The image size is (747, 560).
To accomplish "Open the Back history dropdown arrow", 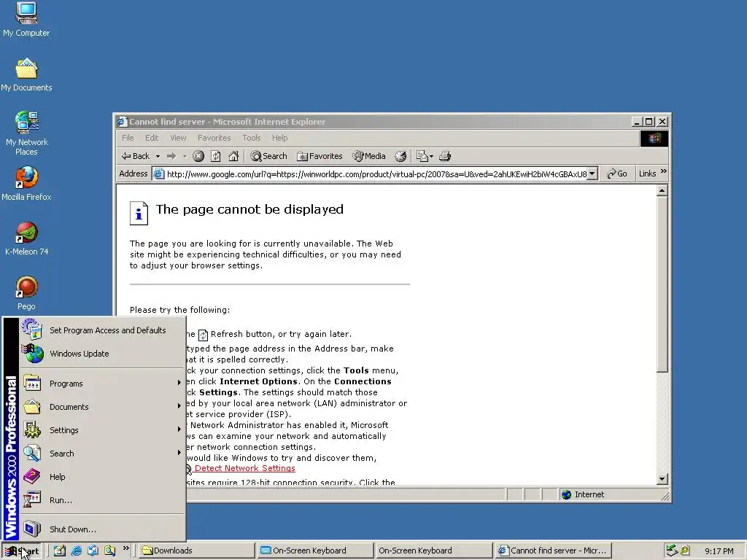I will coord(158,156).
